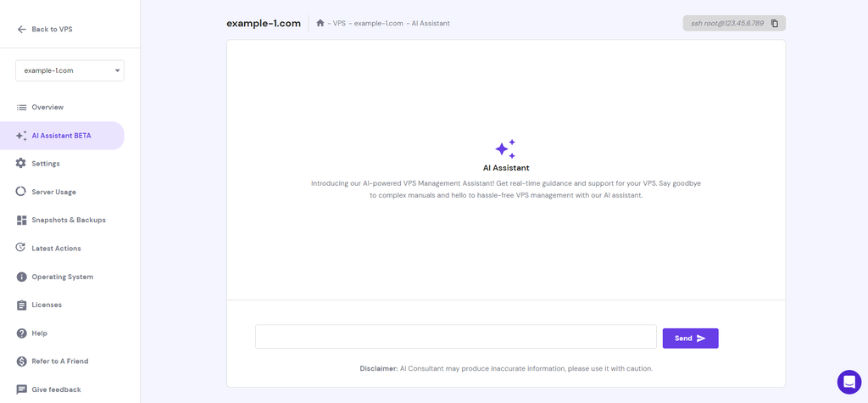Click the AI Assistant heading text
The image size is (868, 403).
[x=506, y=167]
